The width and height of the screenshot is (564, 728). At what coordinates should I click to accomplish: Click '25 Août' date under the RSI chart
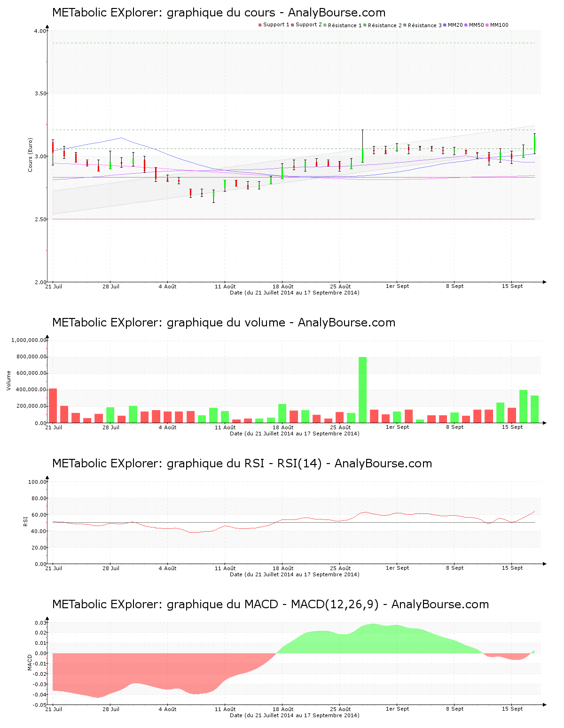[340, 568]
